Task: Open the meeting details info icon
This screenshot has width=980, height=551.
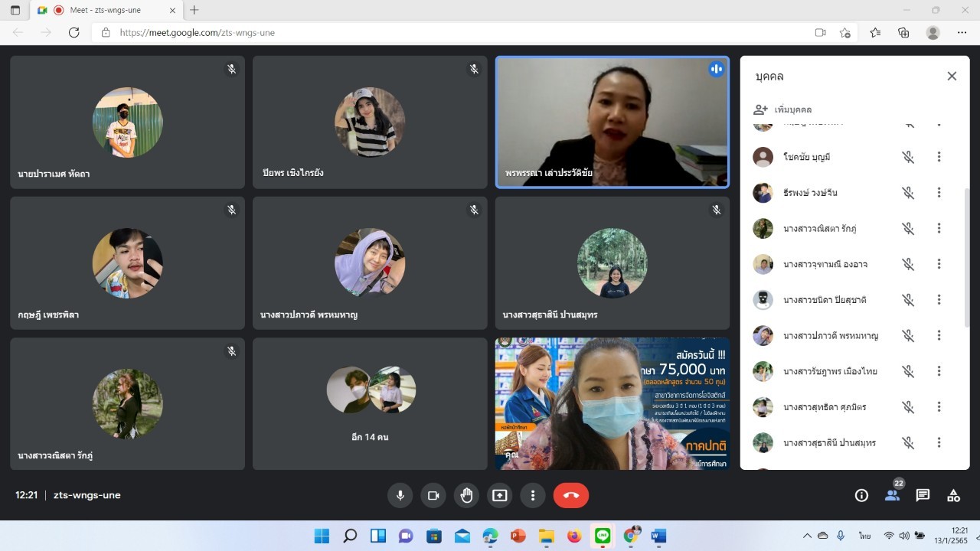Action: pyautogui.click(x=861, y=495)
